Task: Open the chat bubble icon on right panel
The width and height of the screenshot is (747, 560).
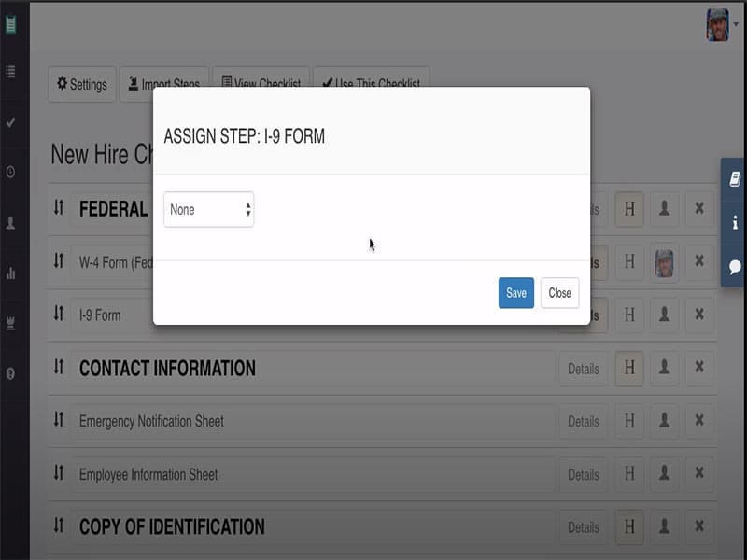Action: tap(735, 266)
